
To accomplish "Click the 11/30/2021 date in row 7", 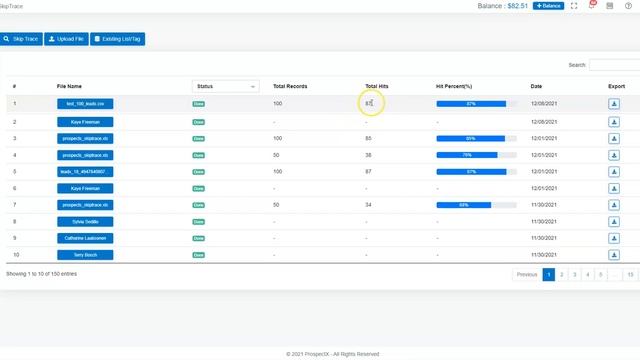I will 544,205.
